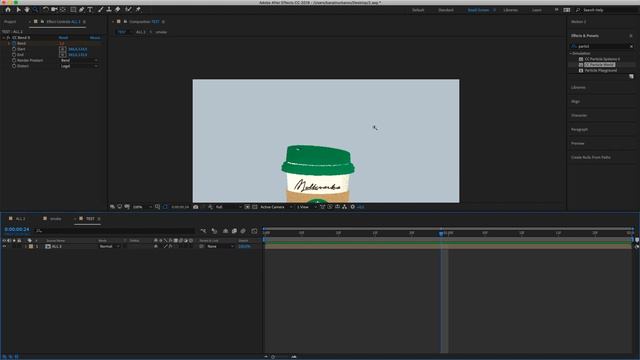Open the Normal blending mode dropdown

pos(109,247)
